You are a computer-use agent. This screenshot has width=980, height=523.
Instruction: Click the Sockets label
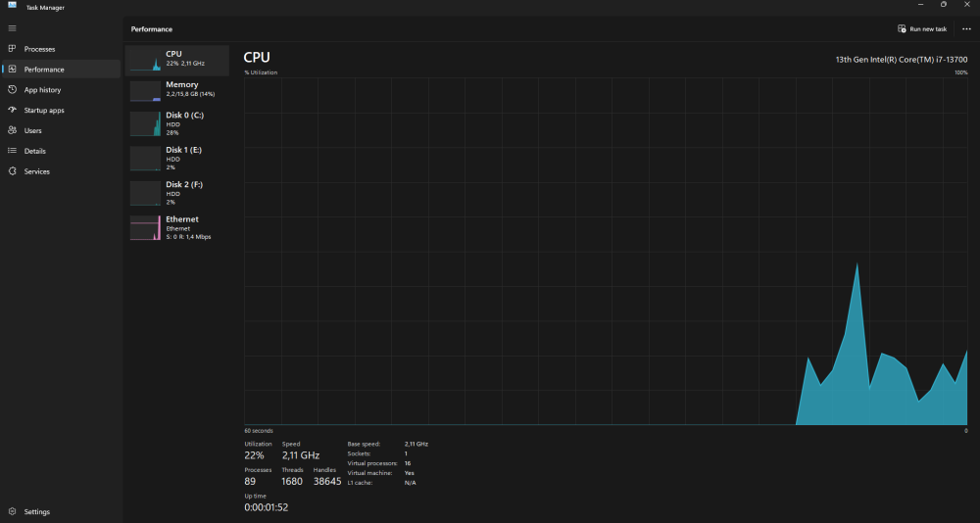click(359, 453)
